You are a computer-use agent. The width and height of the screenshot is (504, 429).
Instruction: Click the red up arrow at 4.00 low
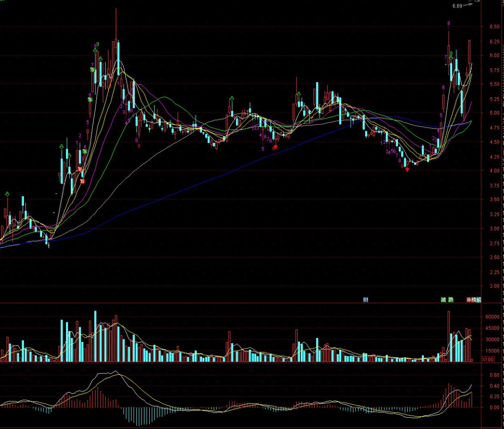(407, 169)
